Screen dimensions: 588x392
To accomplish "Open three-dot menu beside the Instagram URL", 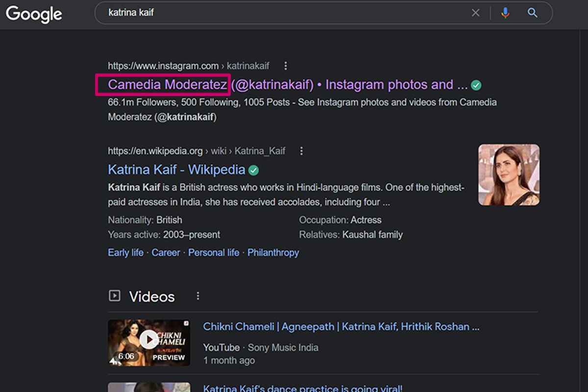I will pyautogui.click(x=286, y=66).
